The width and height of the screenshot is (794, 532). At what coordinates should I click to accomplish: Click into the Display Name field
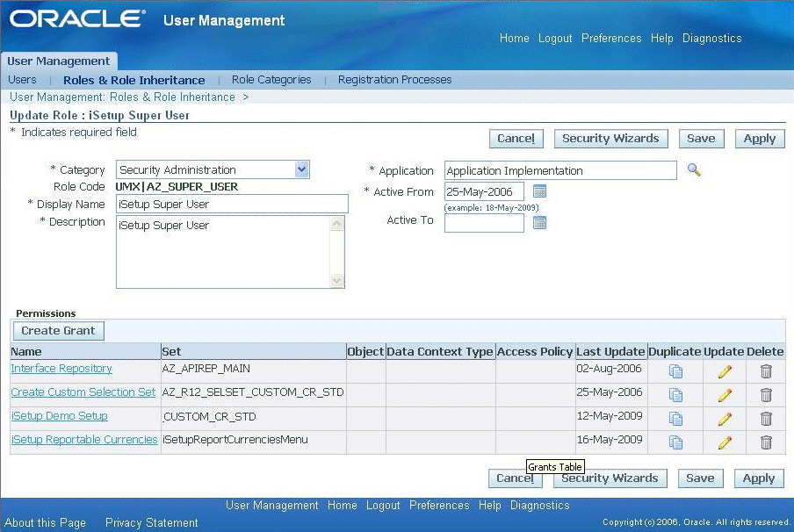click(x=232, y=204)
